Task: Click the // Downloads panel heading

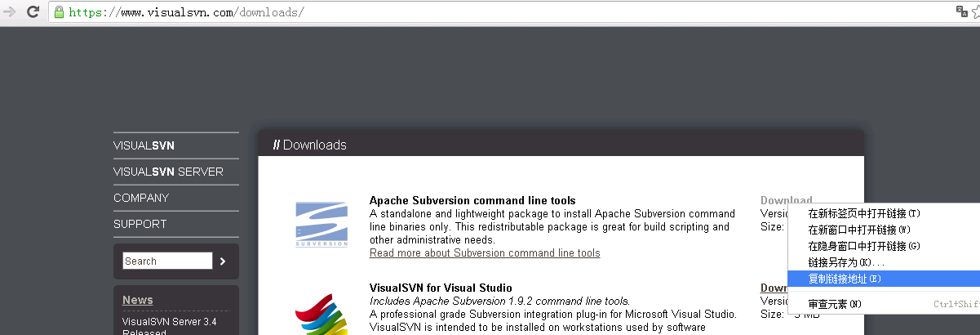Action: pos(310,145)
